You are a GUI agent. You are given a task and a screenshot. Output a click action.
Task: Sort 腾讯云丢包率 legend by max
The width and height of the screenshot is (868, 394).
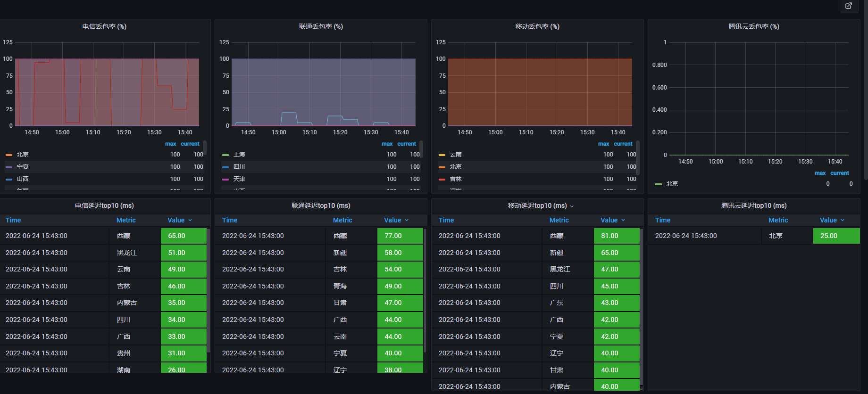tap(820, 173)
